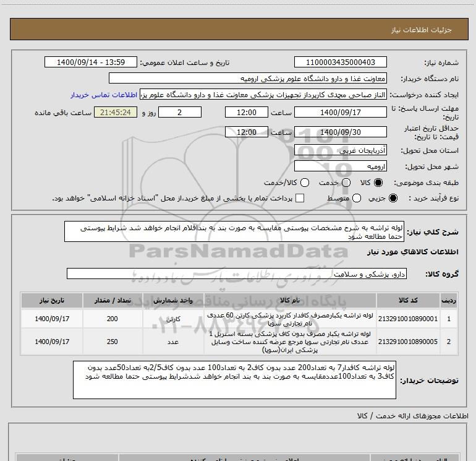Select the متوسط purchase type radio
476x461 pixels.
point(357,198)
